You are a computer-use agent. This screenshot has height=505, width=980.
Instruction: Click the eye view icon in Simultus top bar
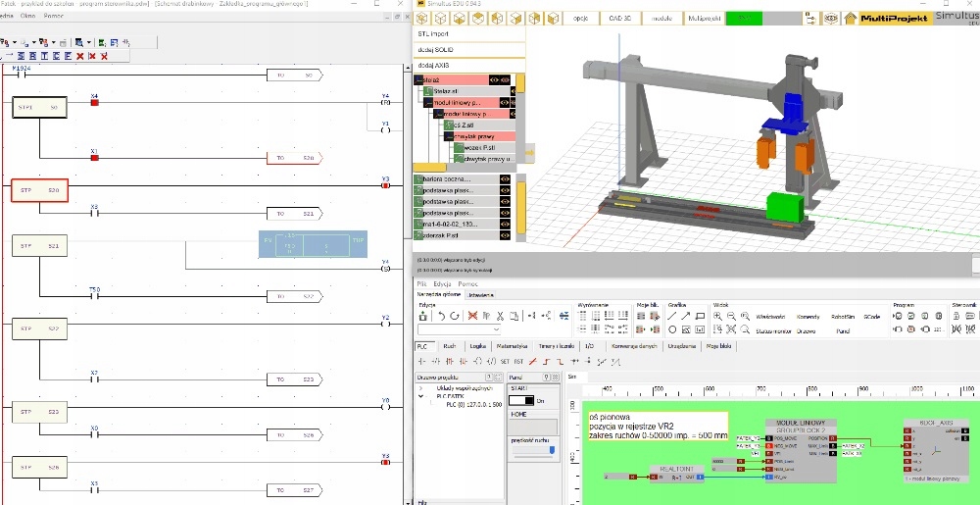click(x=831, y=18)
